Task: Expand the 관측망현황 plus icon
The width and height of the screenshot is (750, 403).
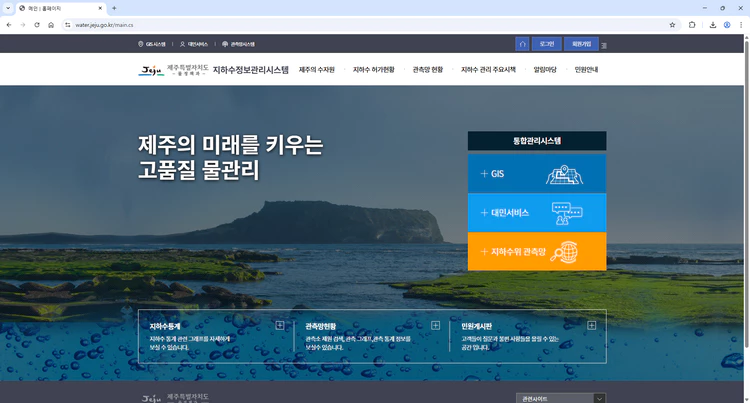Action: click(x=435, y=325)
